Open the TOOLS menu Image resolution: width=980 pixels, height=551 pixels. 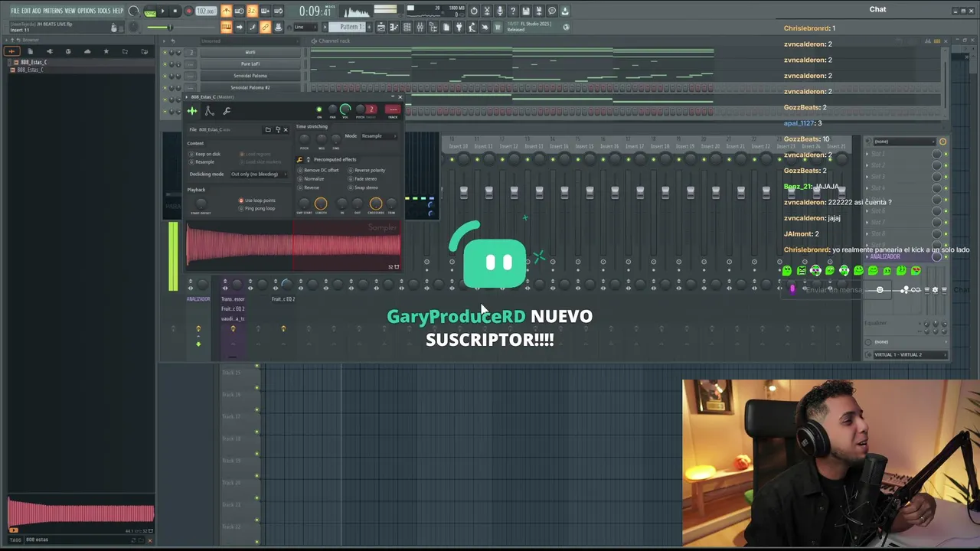pyautogui.click(x=104, y=11)
